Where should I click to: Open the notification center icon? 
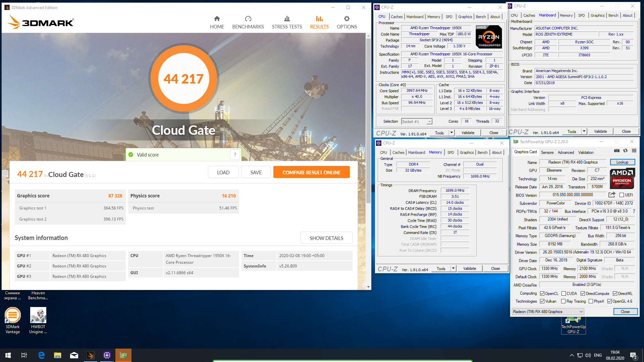click(x=634, y=356)
